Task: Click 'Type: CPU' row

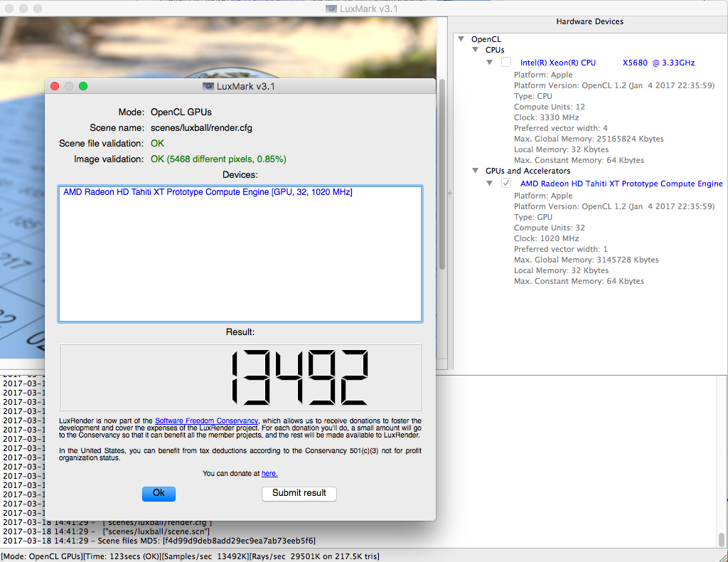Action: [x=533, y=96]
